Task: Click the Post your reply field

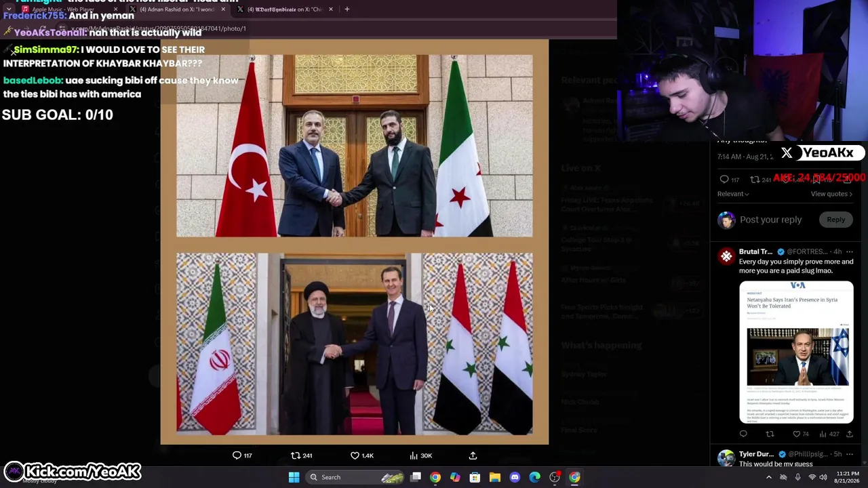Action: [x=770, y=220]
